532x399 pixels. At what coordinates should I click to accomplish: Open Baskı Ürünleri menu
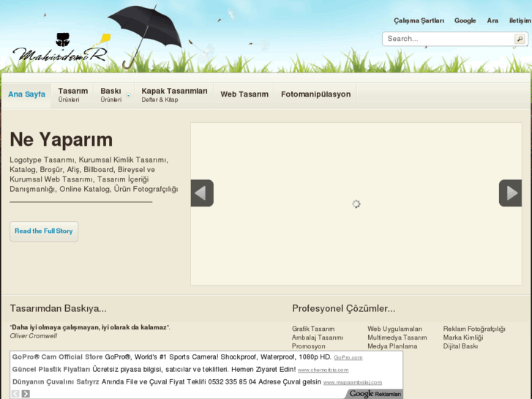(111, 94)
